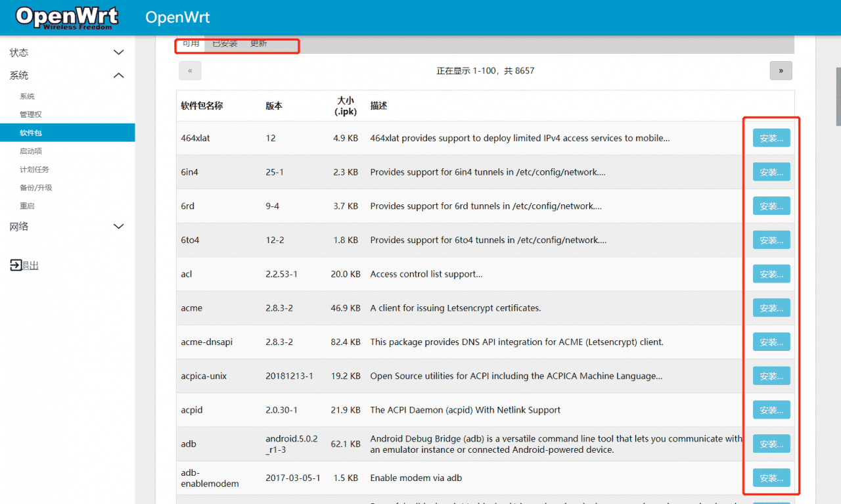Switch to the 已安装 tab

tap(225, 43)
